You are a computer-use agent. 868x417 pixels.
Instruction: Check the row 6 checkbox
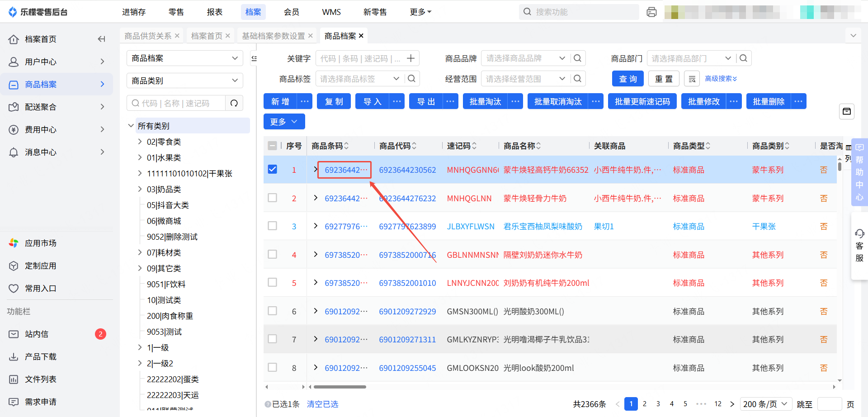coord(273,311)
